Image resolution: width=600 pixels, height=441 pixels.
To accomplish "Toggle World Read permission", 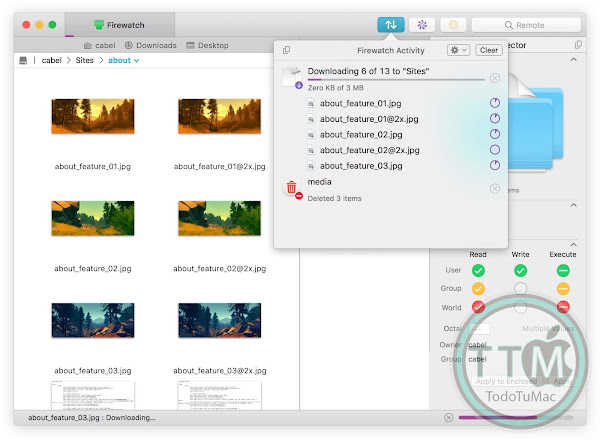I will tap(478, 307).
